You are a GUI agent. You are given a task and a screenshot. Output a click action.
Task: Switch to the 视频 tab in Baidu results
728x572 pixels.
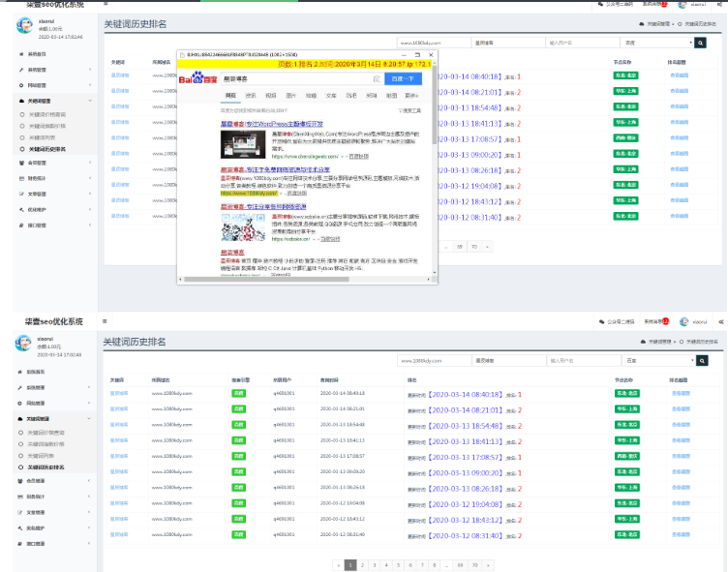(272, 96)
